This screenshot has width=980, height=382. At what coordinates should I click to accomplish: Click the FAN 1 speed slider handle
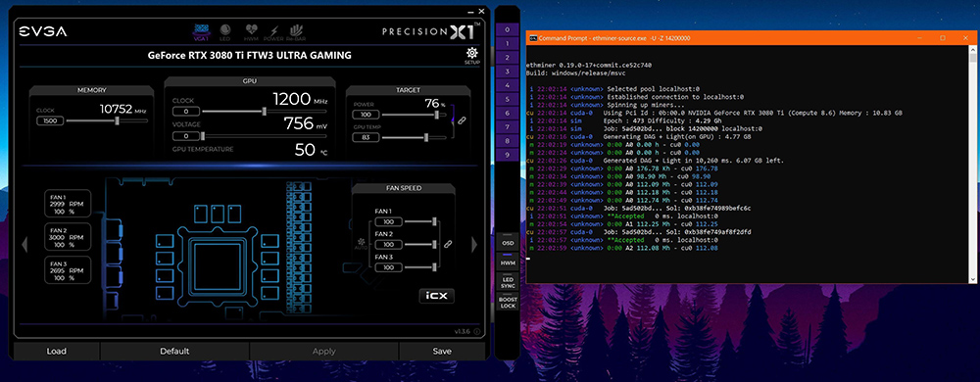click(x=434, y=221)
